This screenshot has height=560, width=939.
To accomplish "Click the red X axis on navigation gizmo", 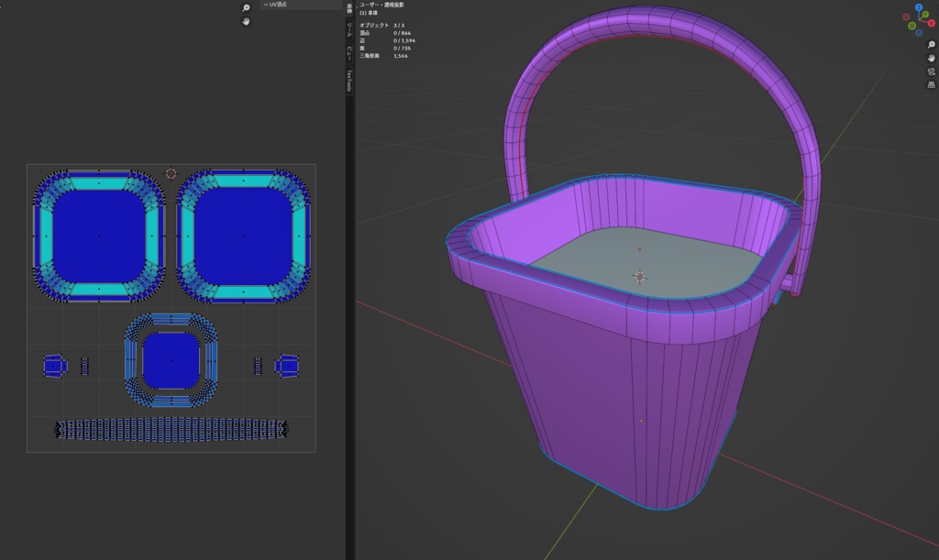I will [931, 22].
